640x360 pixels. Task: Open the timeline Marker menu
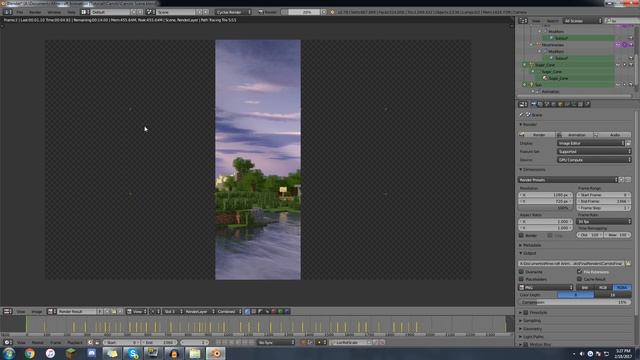click(x=38, y=342)
